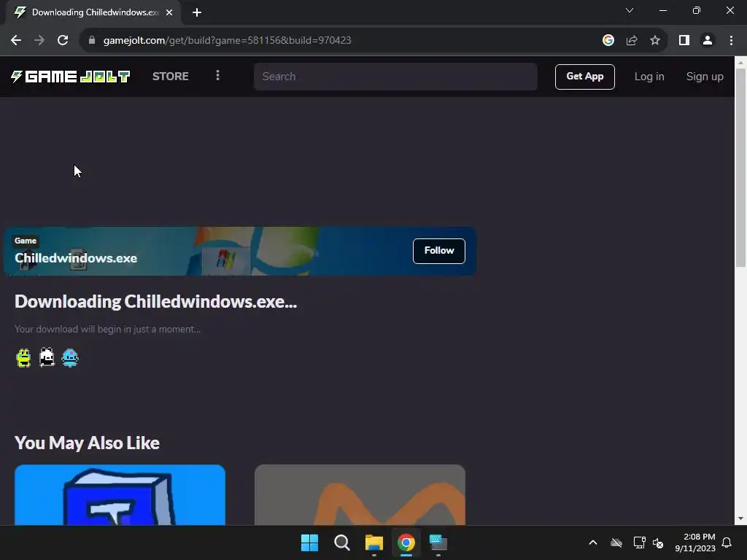The image size is (747, 560).
Task: Open the STORE page
Action: coord(170,76)
